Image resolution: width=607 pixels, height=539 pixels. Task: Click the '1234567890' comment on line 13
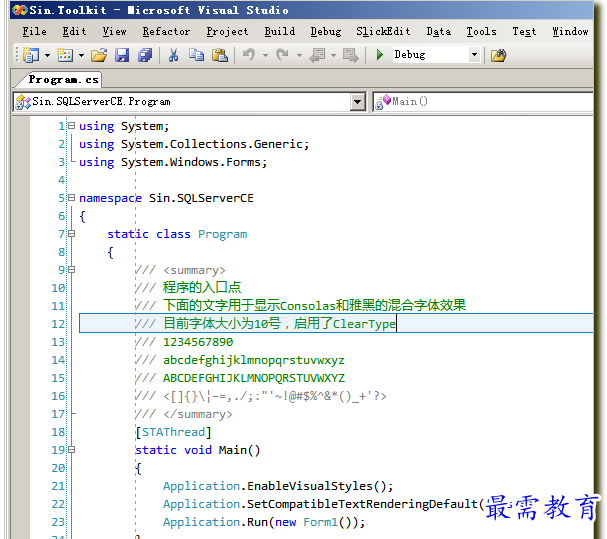(198, 342)
